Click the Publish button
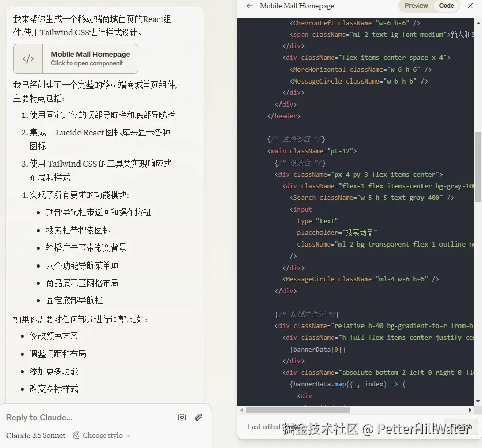The height and width of the screenshot is (448, 482). (x=460, y=427)
